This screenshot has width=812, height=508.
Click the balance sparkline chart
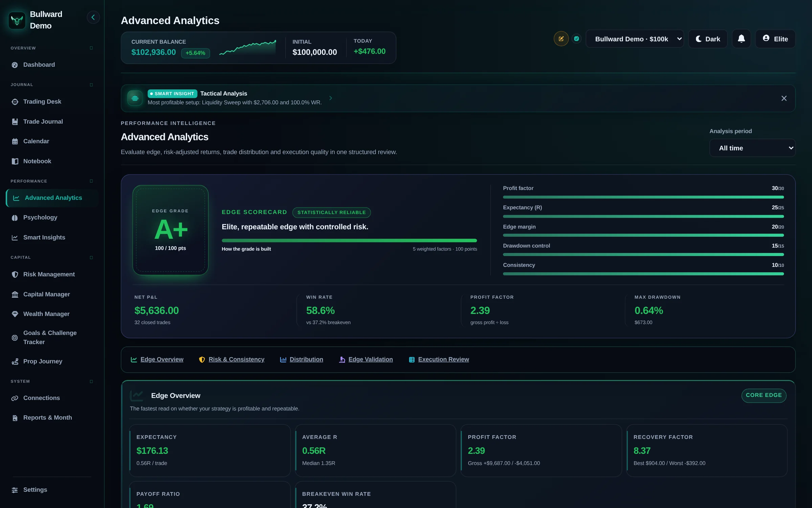click(x=248, y=48)
